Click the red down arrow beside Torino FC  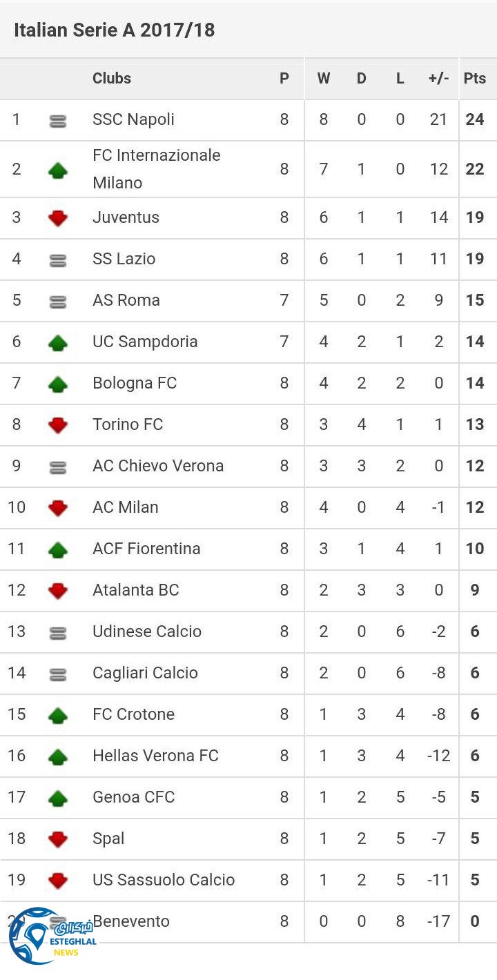[x=58, y=425]
